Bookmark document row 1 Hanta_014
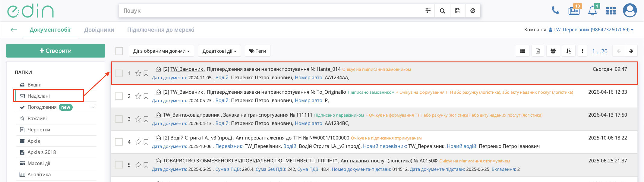The width and height of the screenshot is (644, 182). click(146, 73)
